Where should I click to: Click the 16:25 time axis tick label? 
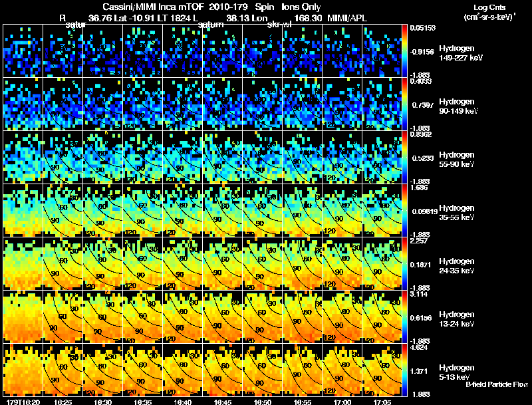tap(62, 402)
